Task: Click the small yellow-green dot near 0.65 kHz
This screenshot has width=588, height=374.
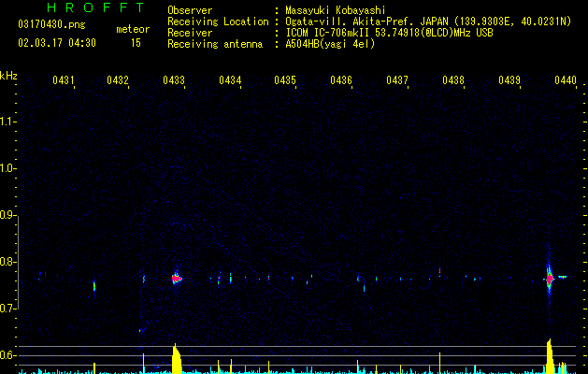Action: point(140,330)
